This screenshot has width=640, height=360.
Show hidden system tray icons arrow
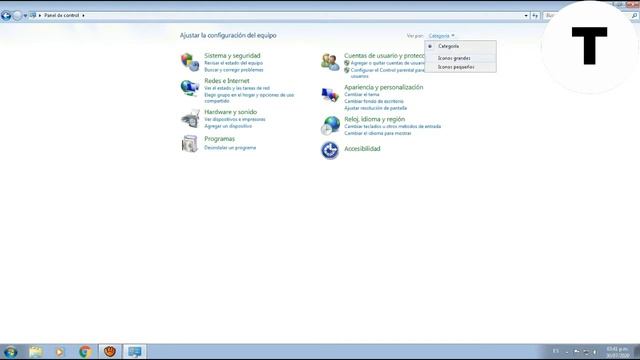pos(567,351)
